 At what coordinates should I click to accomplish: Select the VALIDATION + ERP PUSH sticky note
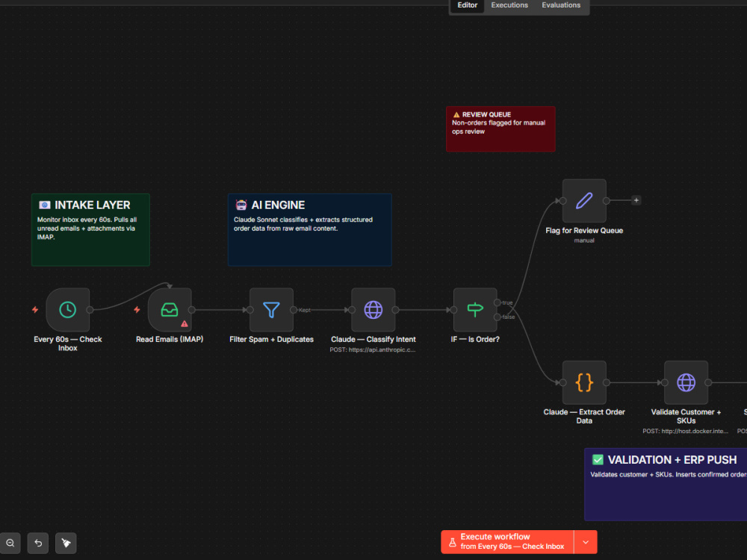click(x=666, y=485)
